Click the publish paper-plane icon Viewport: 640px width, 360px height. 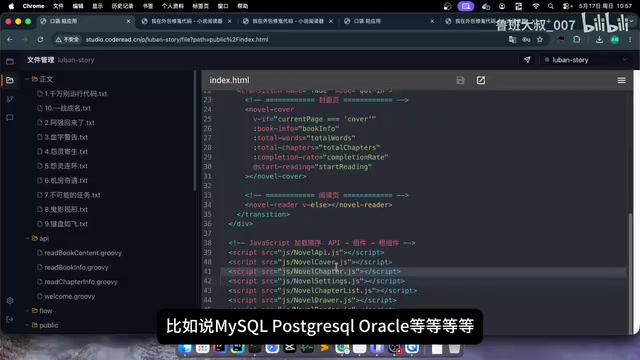[x=527, y=60]
